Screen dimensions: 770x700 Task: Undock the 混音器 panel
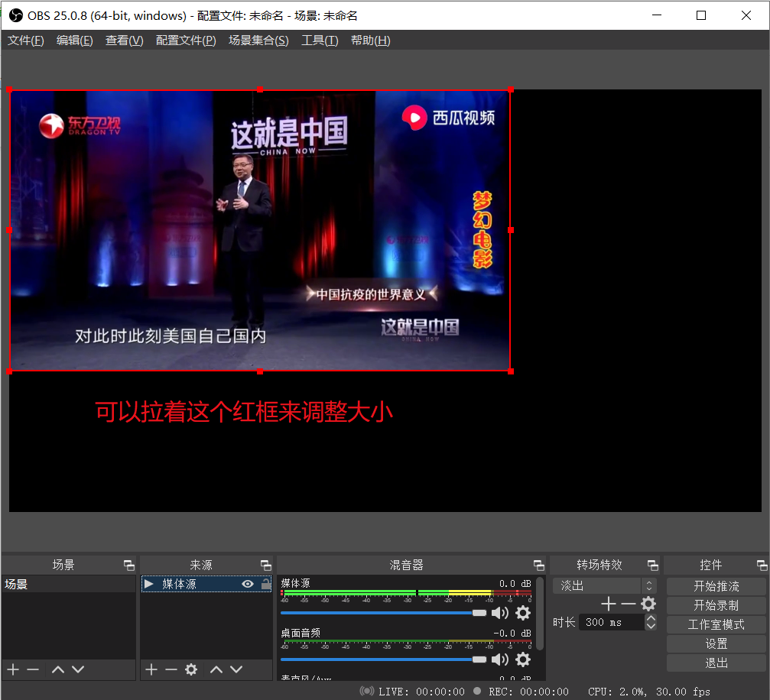pos(539,566)
